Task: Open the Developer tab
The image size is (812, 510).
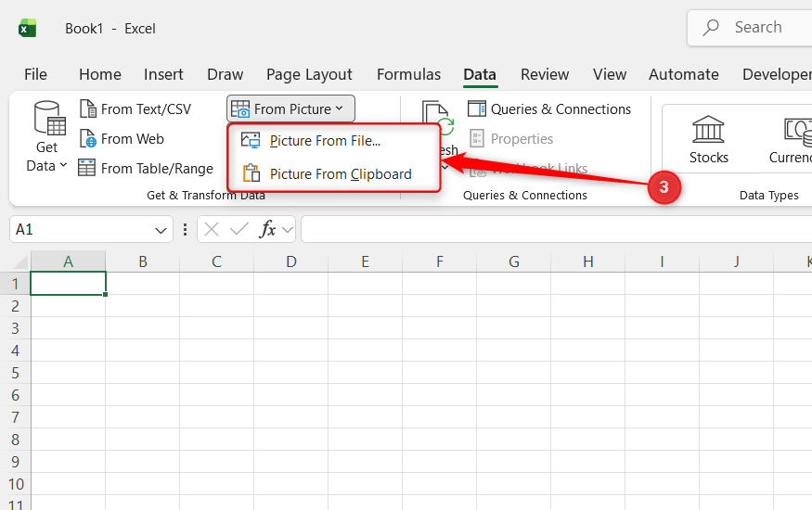Action: 776,74
